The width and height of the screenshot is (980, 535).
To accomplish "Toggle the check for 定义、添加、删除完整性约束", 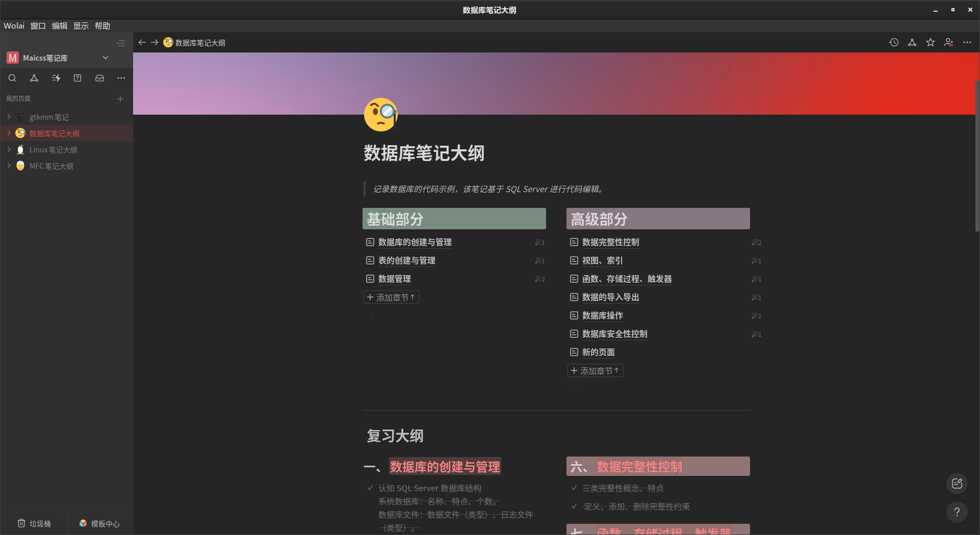I will 574,506.
